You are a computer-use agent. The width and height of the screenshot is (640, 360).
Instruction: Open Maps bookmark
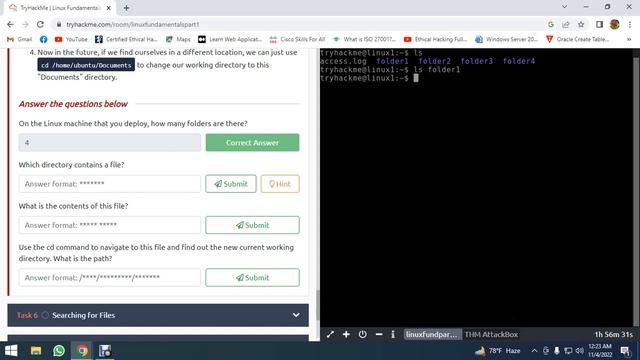click(178, 39)
